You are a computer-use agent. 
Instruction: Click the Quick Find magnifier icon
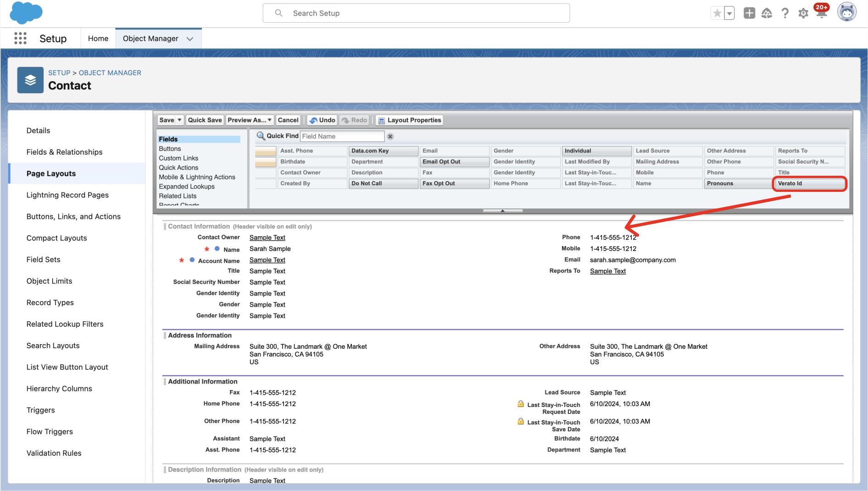pos(261,136)
